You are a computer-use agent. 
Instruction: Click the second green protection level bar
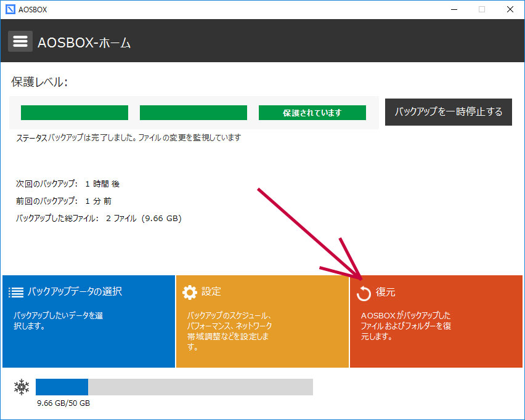point(193,113)
